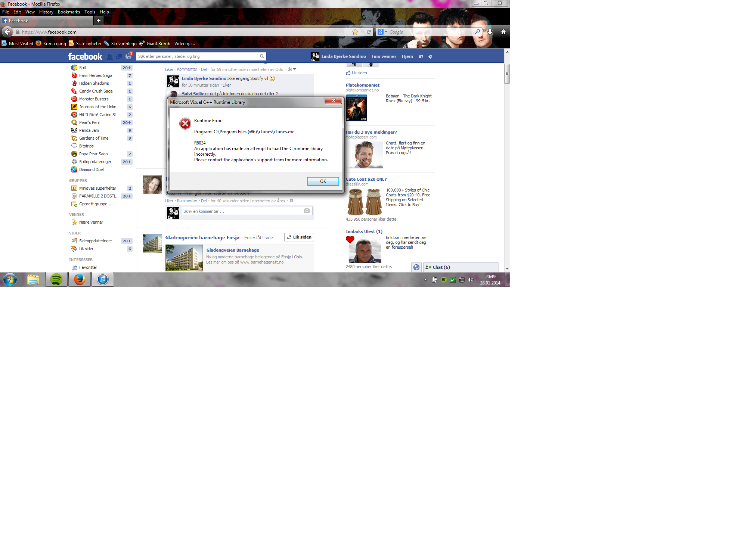Open Spilloppdateringer in sidebar
The height and width of the screenshot is (560, 747).
click(95, 162)
